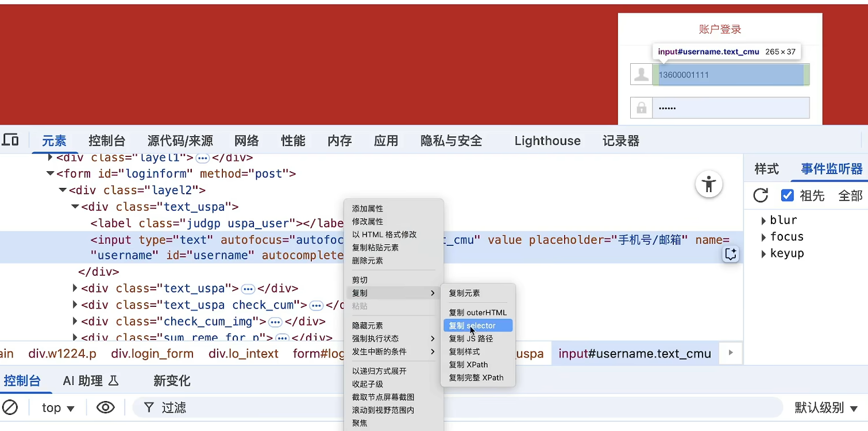868x431 pixels.
Task: Open the 隐私与安全 tab
Action: click(x=452, y=141)
